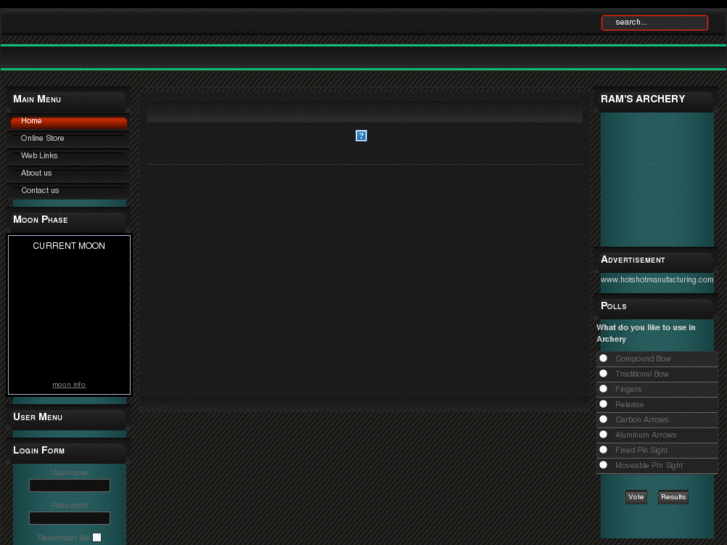Select Moveable Pin Sight poll option
Image resolution: width=727 pixels, height=545 pixels.
coord(603,465)
